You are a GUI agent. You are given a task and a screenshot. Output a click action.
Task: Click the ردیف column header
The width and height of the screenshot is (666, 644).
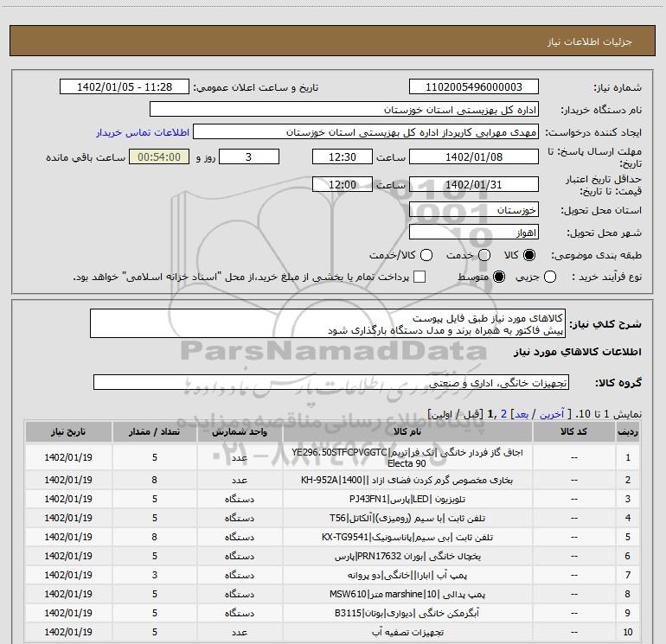pos(628,431)
